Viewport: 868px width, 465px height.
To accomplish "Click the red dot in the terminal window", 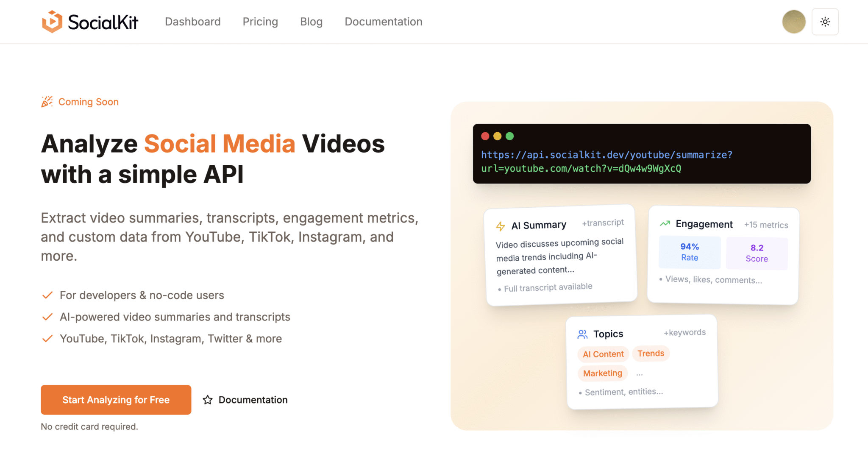I will (x=485, y=136).
